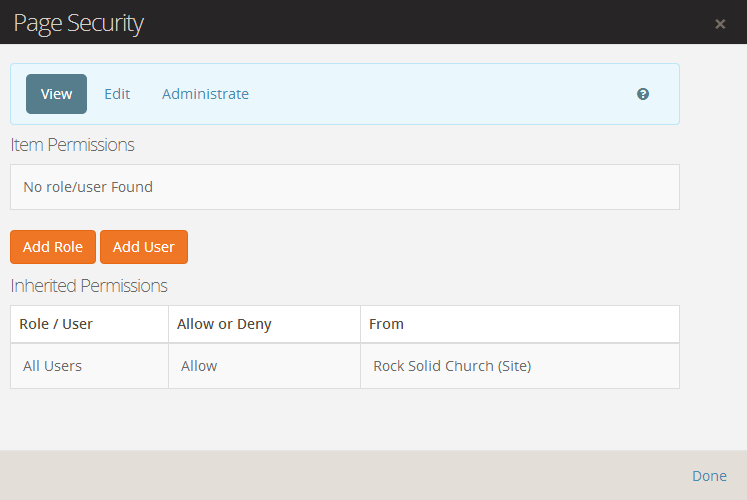
Task: Click the 'Page Security' dialog title
Action: [79, 23]
